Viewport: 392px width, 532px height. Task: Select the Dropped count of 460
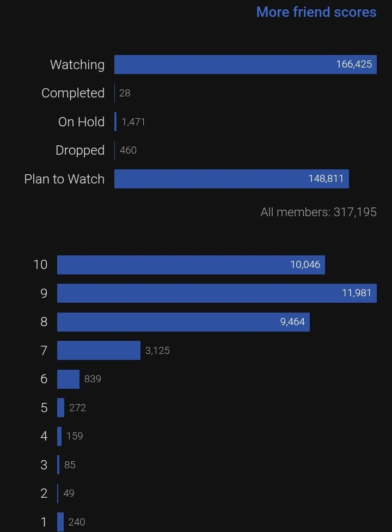pyautogui.click(x=128, y=150)
